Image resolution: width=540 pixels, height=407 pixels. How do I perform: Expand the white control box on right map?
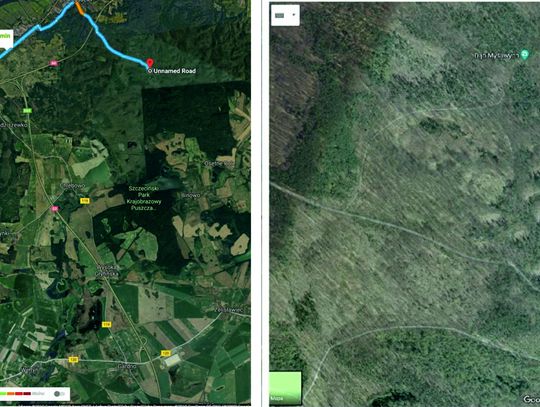(x=285, y=15)
